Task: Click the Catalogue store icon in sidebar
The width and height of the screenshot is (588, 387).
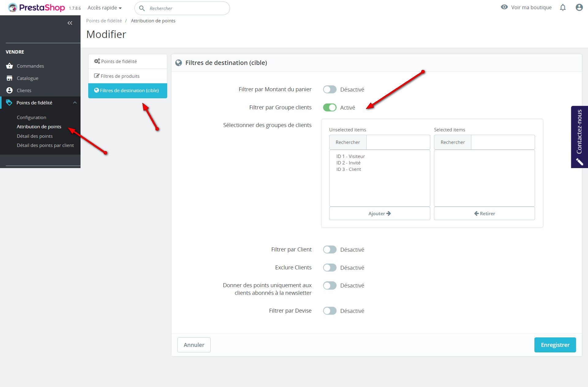Action: point(9,78)
